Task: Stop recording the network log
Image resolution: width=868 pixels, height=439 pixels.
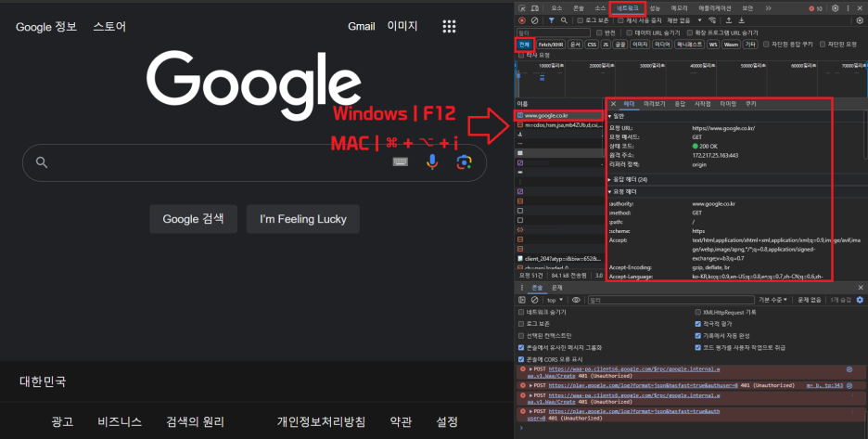Action: pyautogui.click(x=522, y=20)
